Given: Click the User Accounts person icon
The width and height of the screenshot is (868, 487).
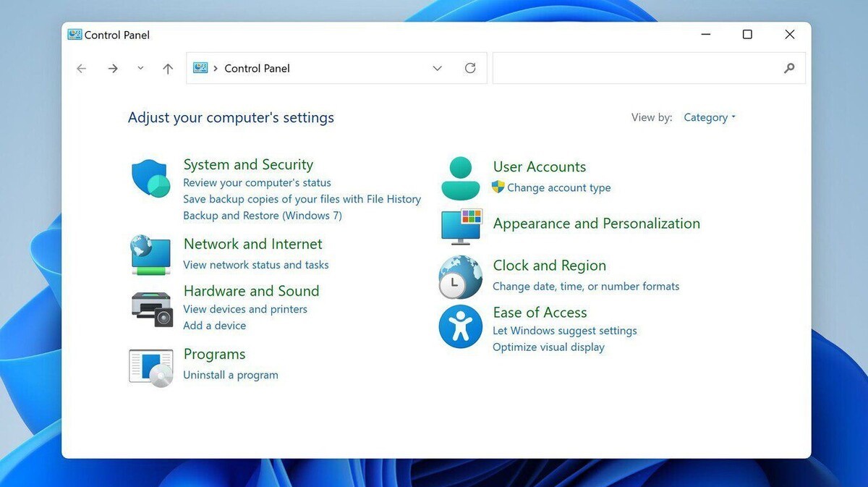Looking at the screenshot, I should tap(460, 178).
